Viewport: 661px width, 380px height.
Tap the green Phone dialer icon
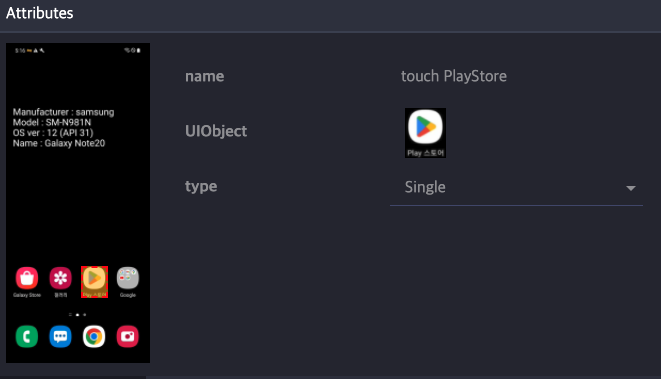coord(27,337)
